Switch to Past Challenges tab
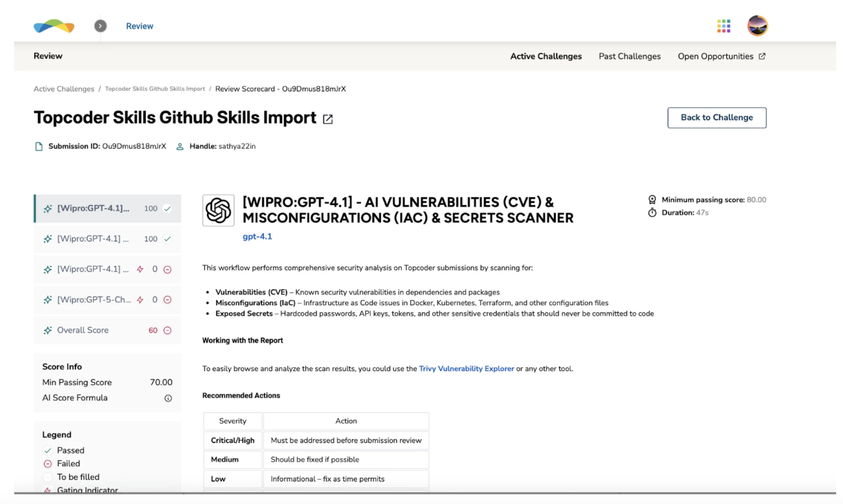 point(629,56)
